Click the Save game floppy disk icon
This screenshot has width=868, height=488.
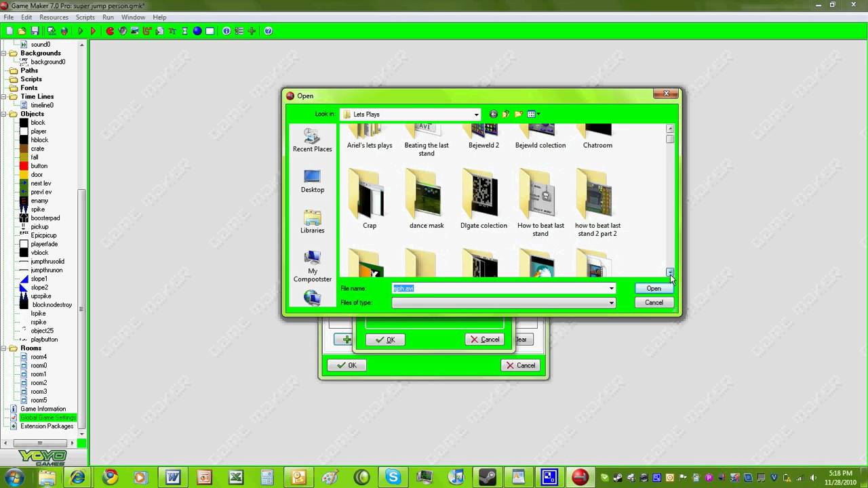[x=35, y=31]
